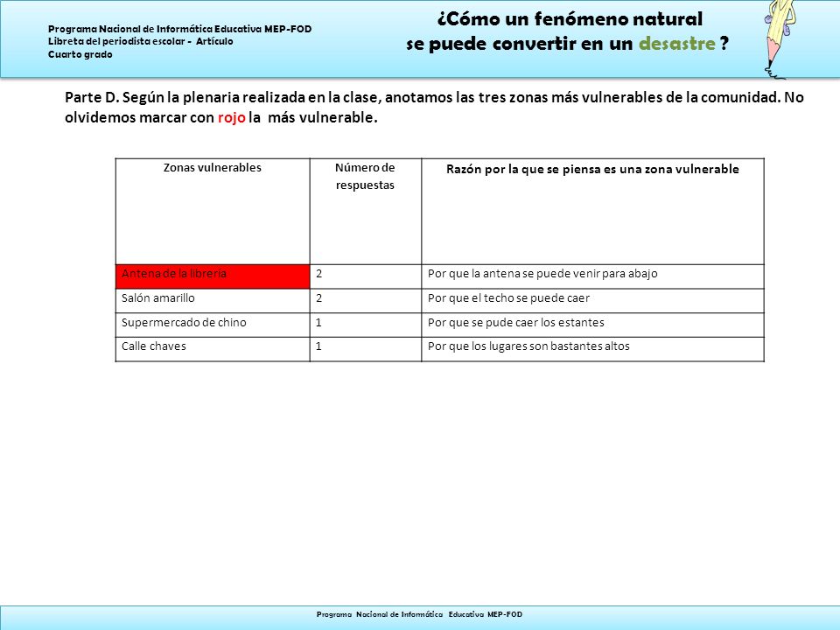Click the 'Razón por la que se piensa' header

point(592,211)
